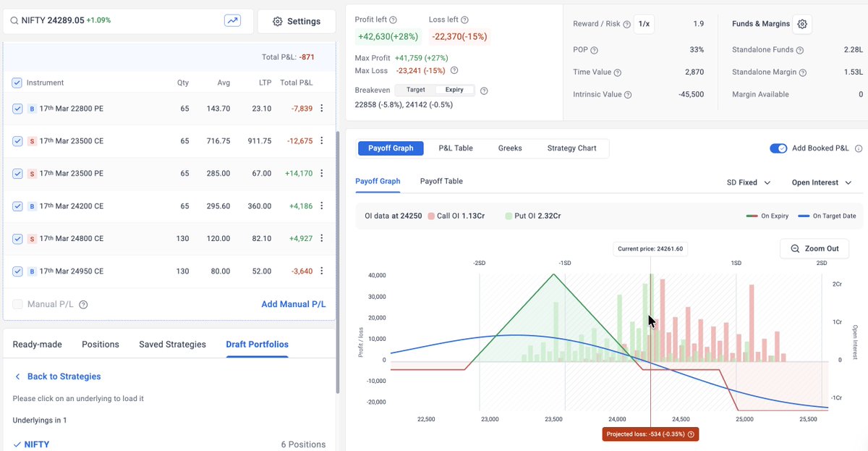868x451 pixels.
Task: Open more options for 23500 CE row
Action: point(322,141)
